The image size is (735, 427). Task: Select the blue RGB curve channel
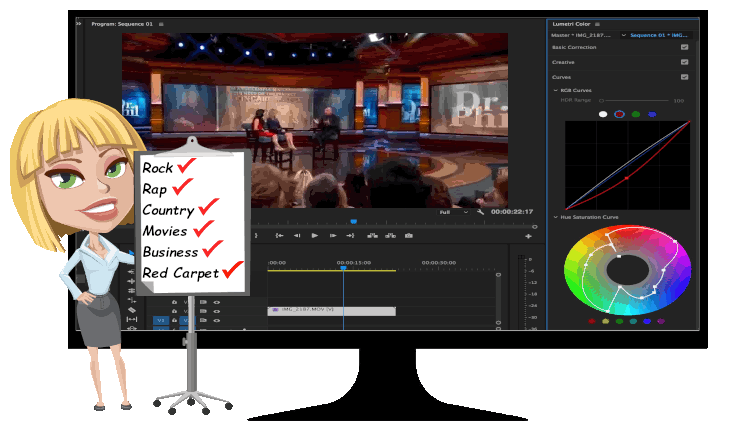point(652,114)
